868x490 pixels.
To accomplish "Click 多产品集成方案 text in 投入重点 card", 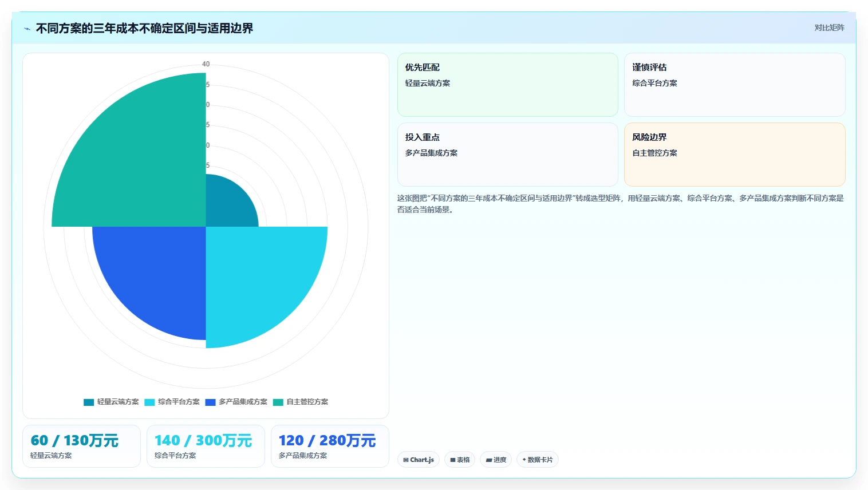I will pyautogui.click(x=431, y=153).
